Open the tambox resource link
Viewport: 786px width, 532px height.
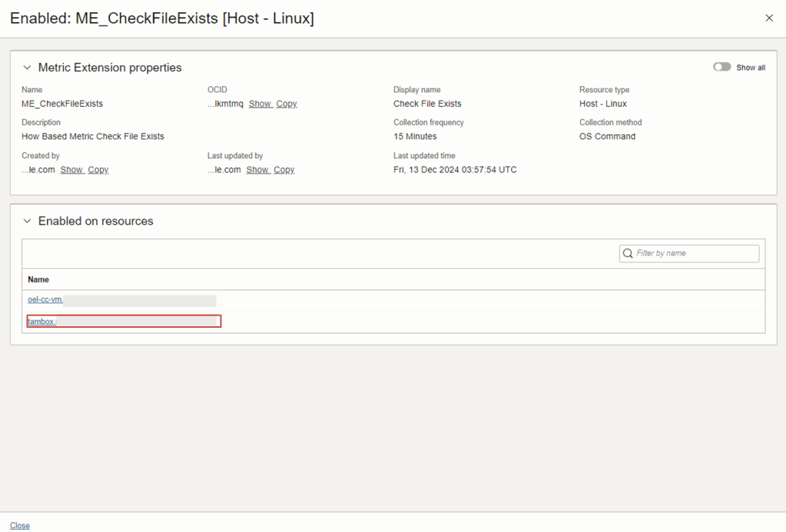point(41,322)
